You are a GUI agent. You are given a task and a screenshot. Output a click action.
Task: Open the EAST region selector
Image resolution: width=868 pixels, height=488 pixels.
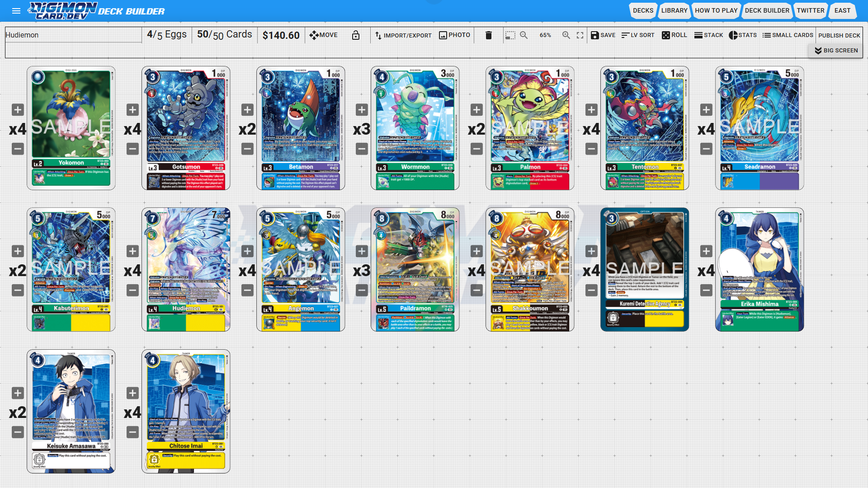point(842,10)
